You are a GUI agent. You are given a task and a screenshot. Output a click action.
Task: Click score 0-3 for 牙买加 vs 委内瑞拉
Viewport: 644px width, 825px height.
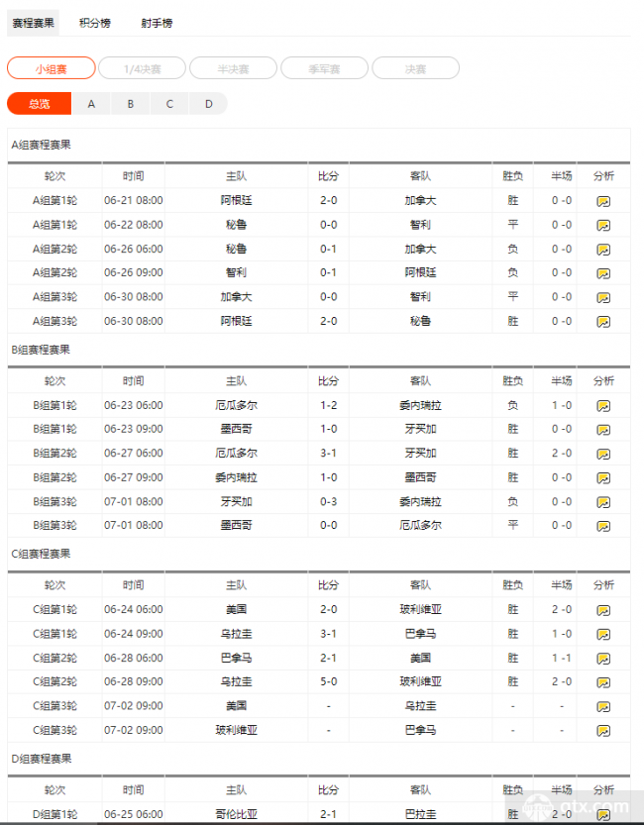click(328, 501)
